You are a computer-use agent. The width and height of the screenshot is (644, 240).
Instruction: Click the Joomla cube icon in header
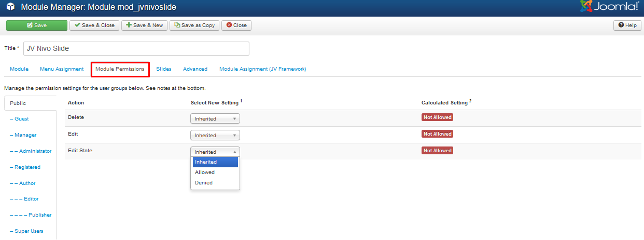click(10, 8)
